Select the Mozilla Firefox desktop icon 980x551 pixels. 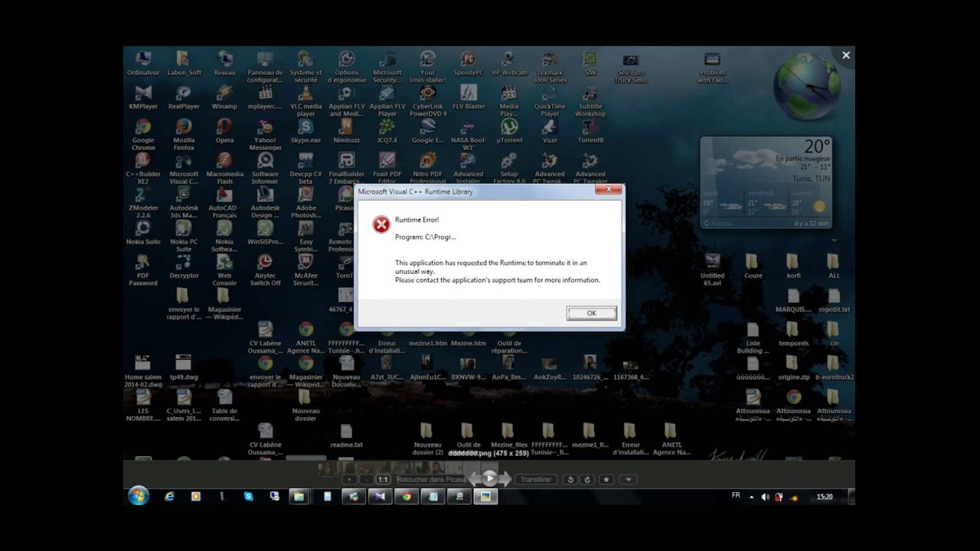pos(184,135)
